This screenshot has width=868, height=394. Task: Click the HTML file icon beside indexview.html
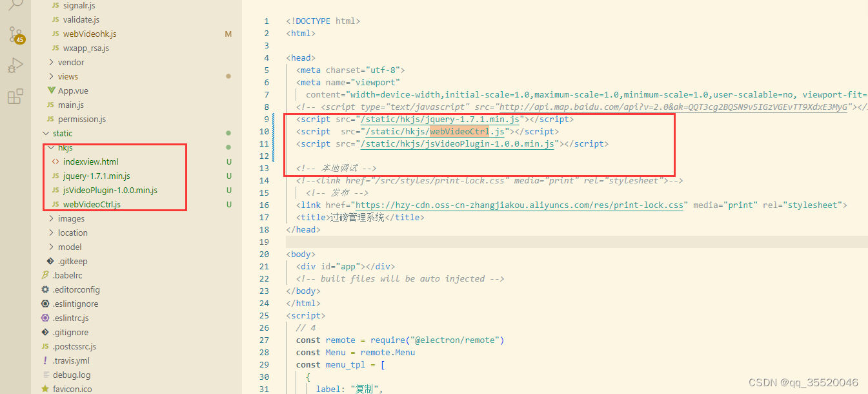tap(55, 161)
